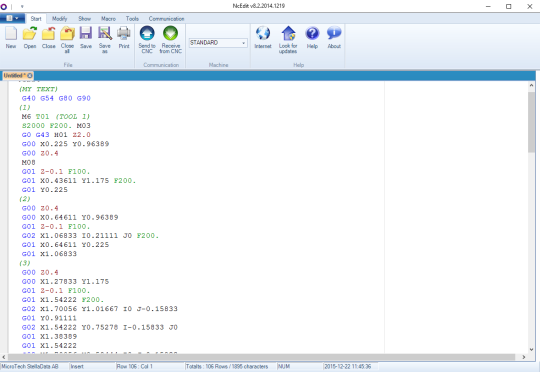Click the Save as icon
540x372 pixels.
(x=105, y=39)
